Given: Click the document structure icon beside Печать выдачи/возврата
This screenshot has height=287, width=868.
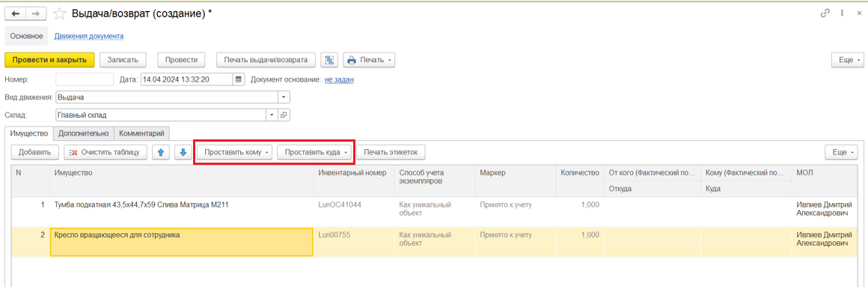Looking at the screenshot, I should [x=330, y=60].
